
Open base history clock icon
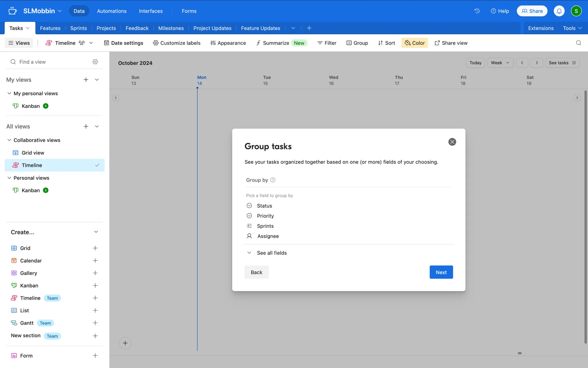pyautogui.click(x=477, y=11)
